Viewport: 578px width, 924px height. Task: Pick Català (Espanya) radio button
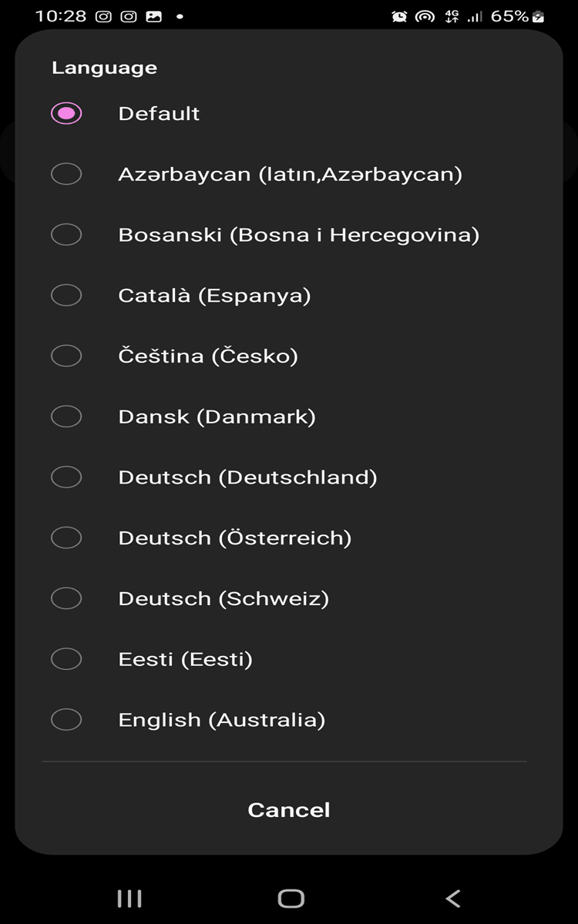pyautogui.click(x=66, y=295)
